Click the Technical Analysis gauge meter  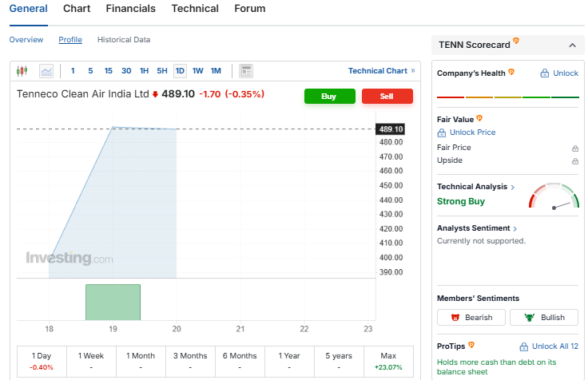tap(554, 196)
